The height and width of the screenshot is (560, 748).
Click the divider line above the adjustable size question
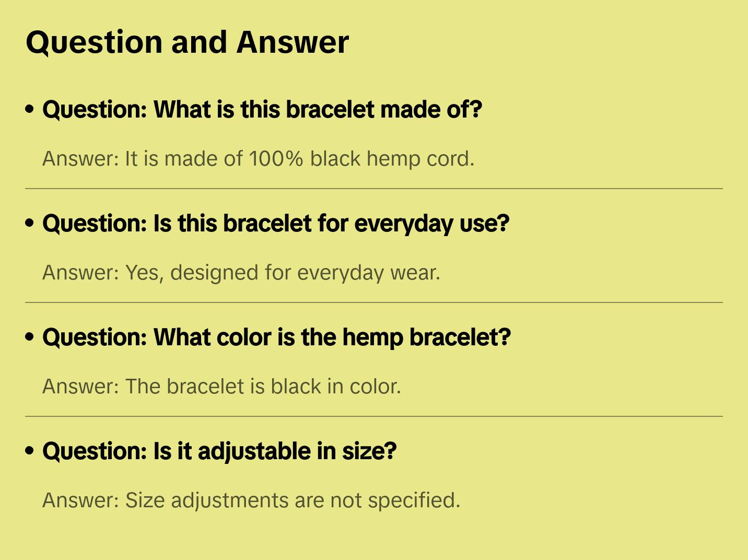point(374,416)
